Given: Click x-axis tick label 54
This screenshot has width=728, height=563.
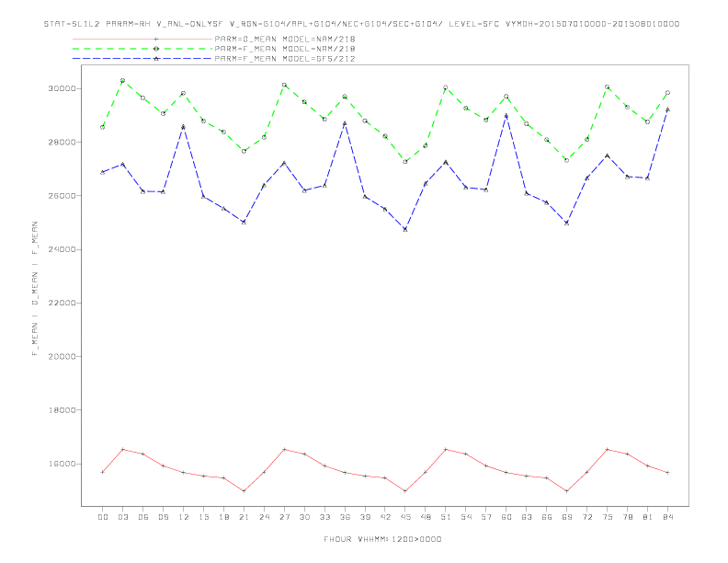Looking at the screenshot, I should pos(466,517).
